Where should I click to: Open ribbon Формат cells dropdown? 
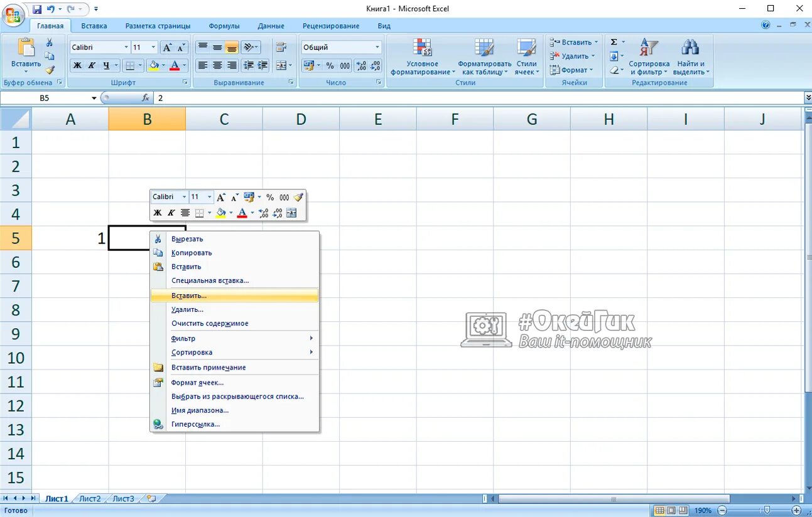pyautogui.click(x=572, y=70)
